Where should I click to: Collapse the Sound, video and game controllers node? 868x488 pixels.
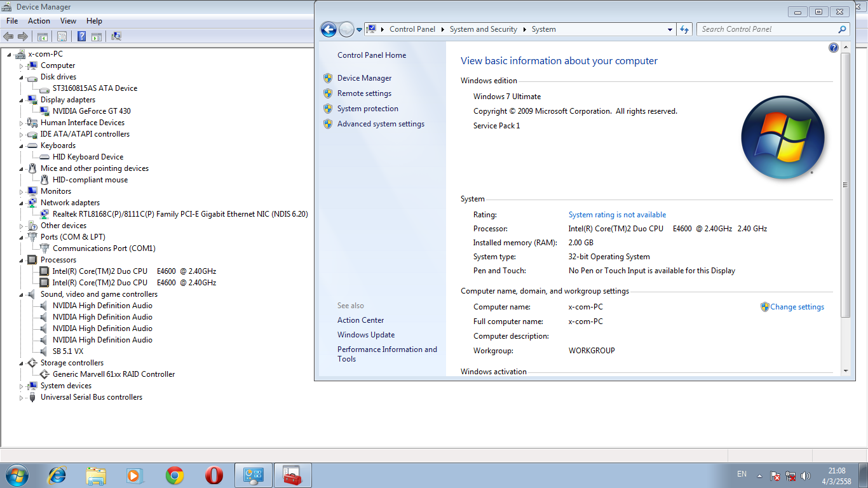[21, 294]
